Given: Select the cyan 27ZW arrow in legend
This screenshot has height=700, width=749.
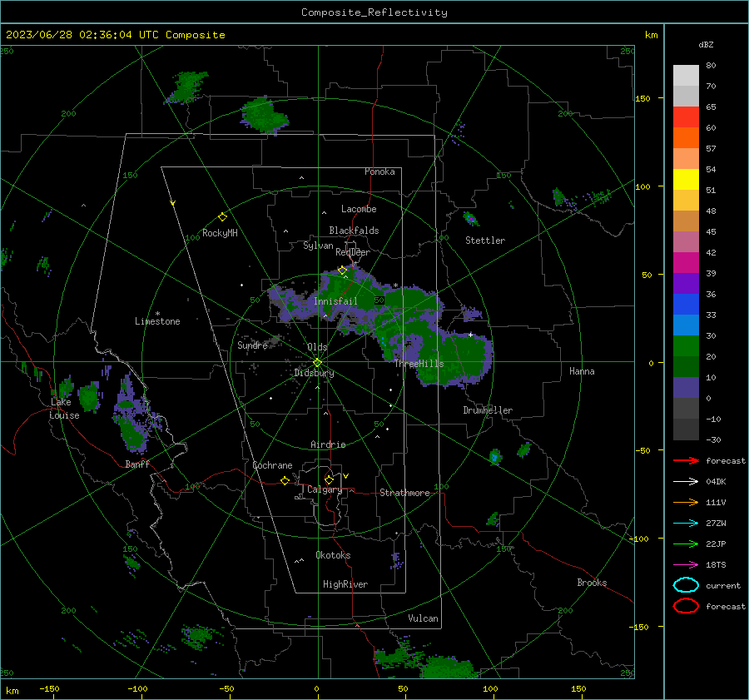Looking at the screenshot, I should coord(686,524).
